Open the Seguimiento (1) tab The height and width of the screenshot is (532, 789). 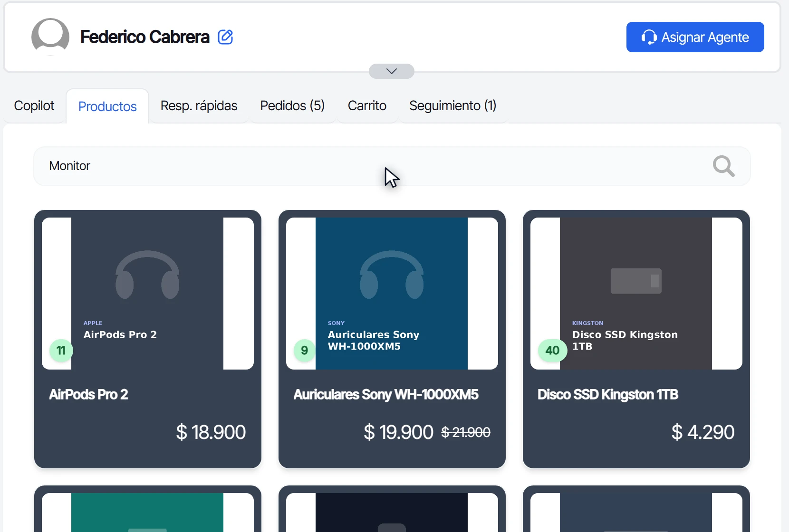(453, 105)
